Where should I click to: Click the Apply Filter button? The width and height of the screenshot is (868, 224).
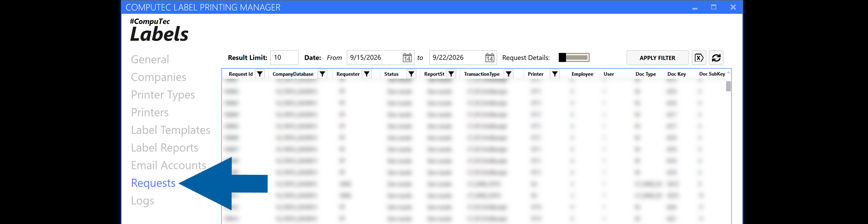coord(657,58)
